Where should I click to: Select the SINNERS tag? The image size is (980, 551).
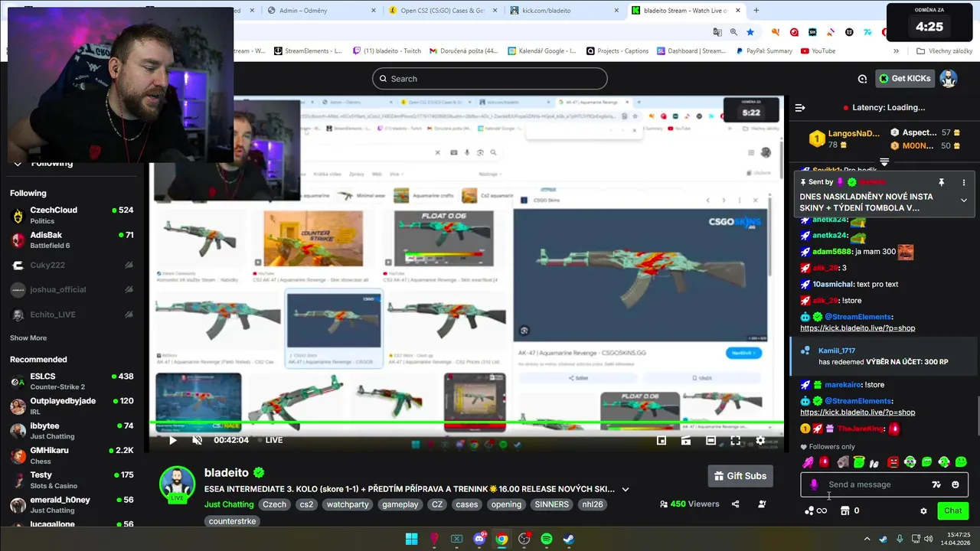pyautogui.click(x=552, y=504)
